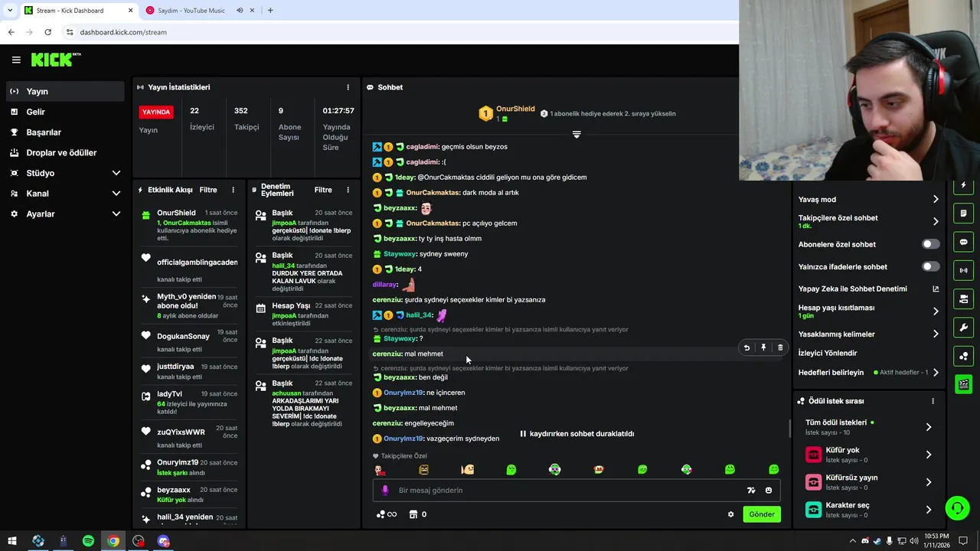Select the first emote in the follower row
Viewport: 980px width, 551px height.
(380, 470)
